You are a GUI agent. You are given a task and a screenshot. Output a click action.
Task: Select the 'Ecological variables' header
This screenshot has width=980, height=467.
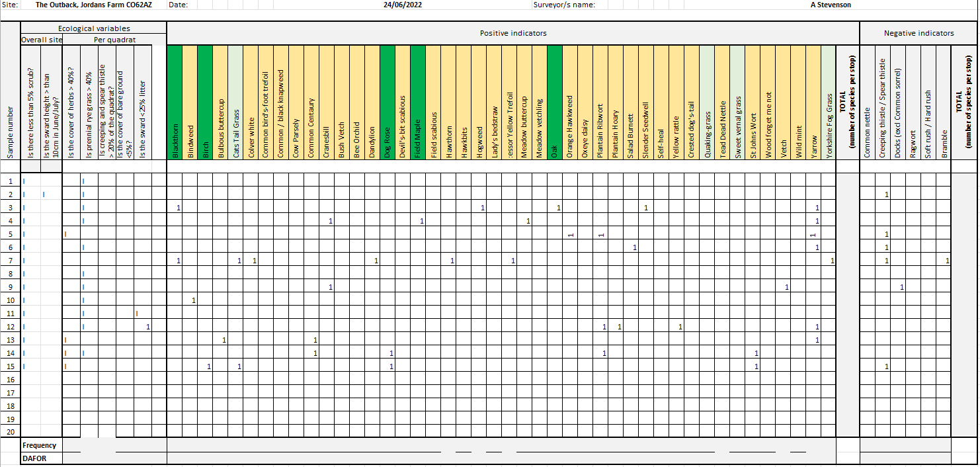tap(94, 28)
